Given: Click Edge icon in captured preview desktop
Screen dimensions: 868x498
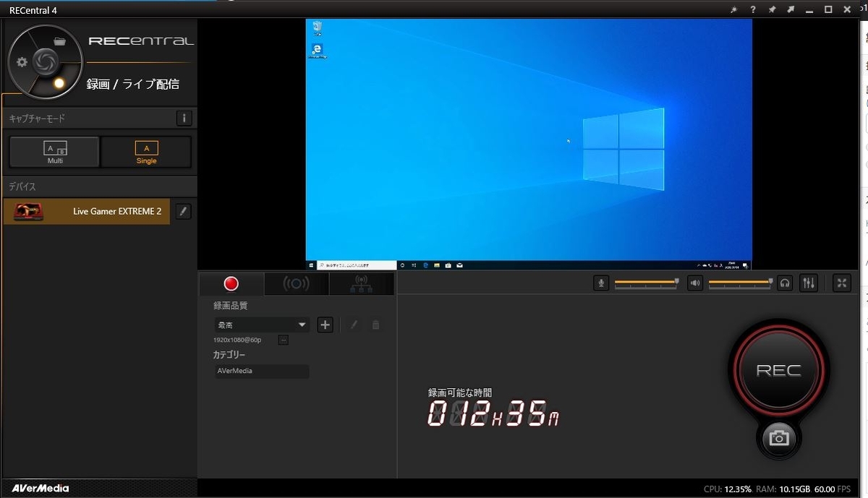Looking at the screenshot, I should (317, 50).
